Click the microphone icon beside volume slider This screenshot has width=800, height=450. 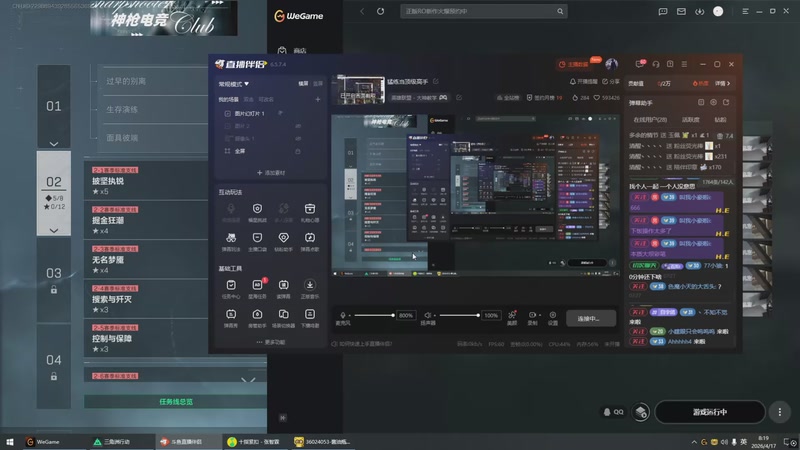point(342,315)
